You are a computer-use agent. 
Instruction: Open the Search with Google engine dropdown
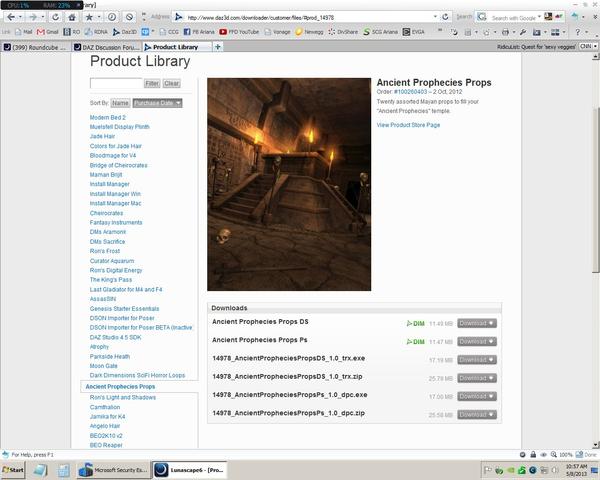[540, 17]
